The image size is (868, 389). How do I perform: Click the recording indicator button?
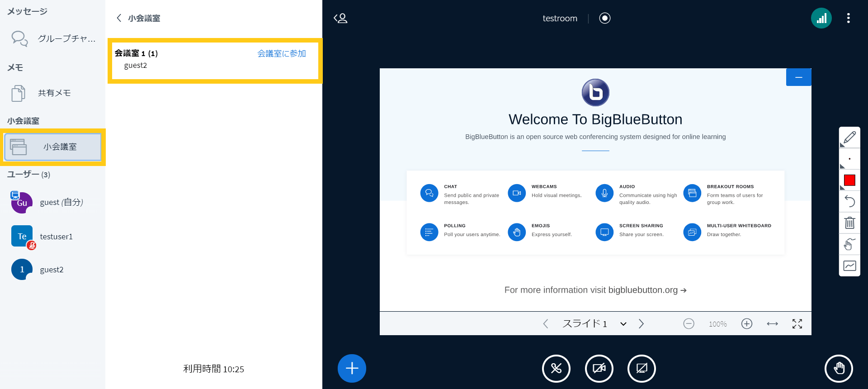605,18
